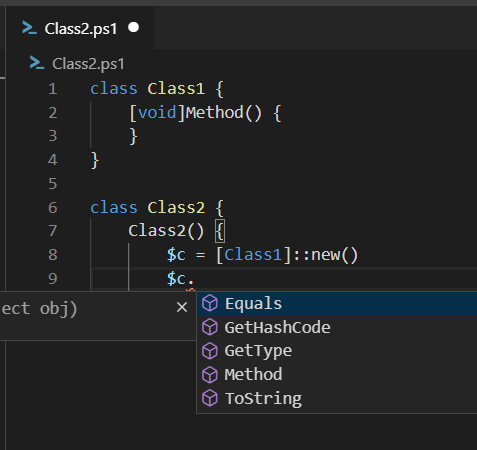The width and height of the screenshot is (477, 450).
Task: Click the cube icon beside ToString
Action: [210, 398]
